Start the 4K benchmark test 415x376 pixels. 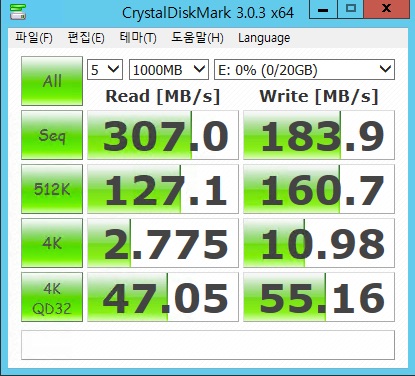[52, 243]
